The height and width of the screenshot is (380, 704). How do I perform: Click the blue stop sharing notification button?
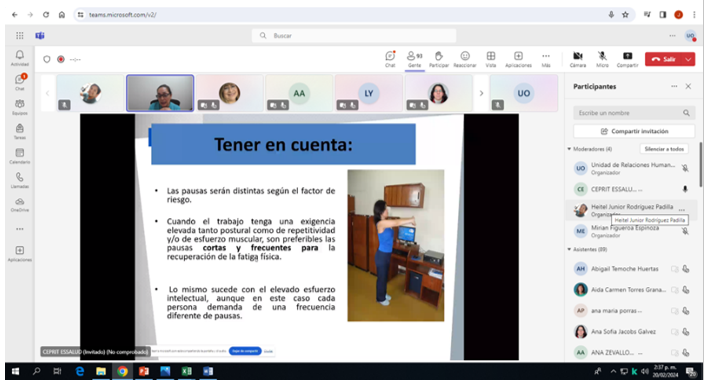coord(245,351)
